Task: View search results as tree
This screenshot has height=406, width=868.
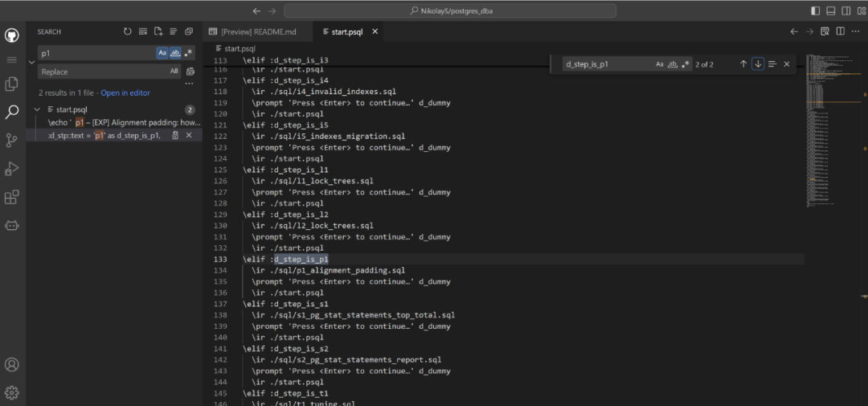Action: pyautogui.click(x=174, y=31)
